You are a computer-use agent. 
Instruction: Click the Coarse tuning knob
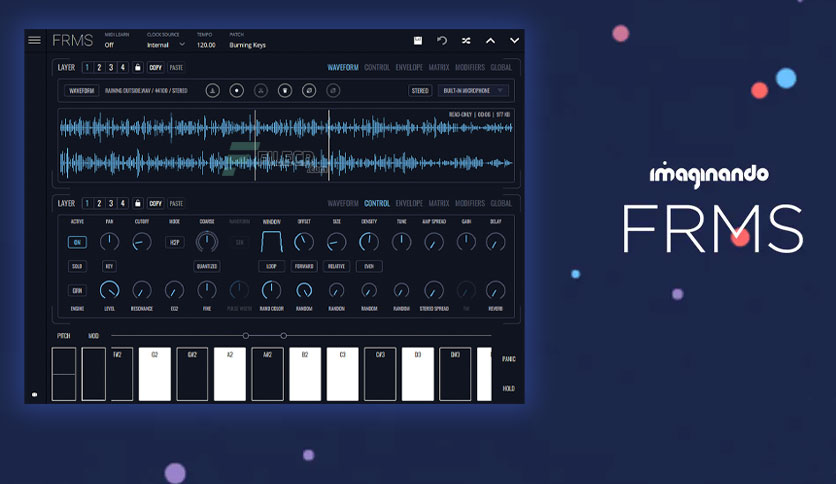pos(207,242)
